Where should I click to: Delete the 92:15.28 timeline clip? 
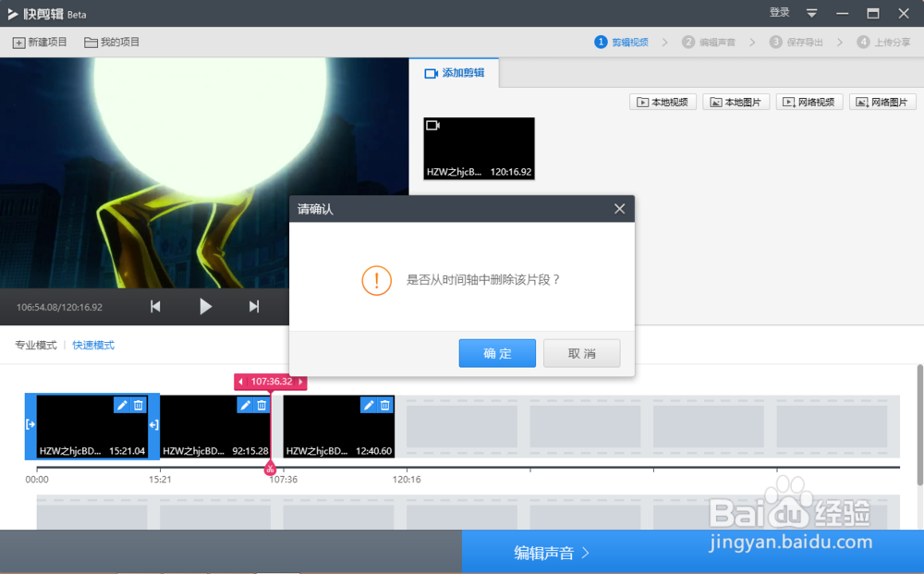(x=261, y=405)
